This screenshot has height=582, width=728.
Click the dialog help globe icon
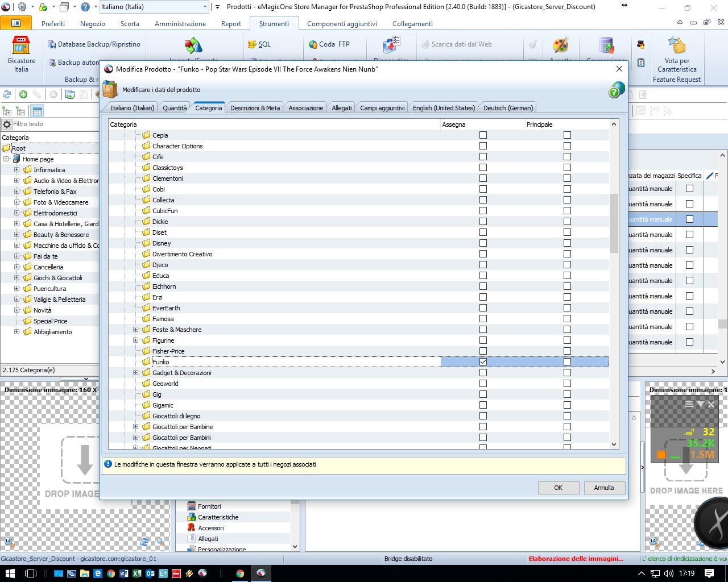click(617, 90)
